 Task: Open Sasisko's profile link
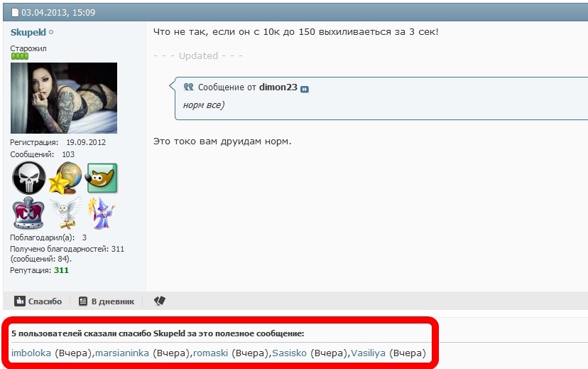289,353
